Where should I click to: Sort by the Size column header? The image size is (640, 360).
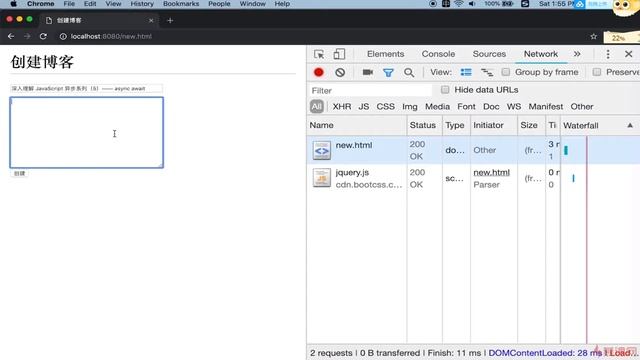click(531, 125)
